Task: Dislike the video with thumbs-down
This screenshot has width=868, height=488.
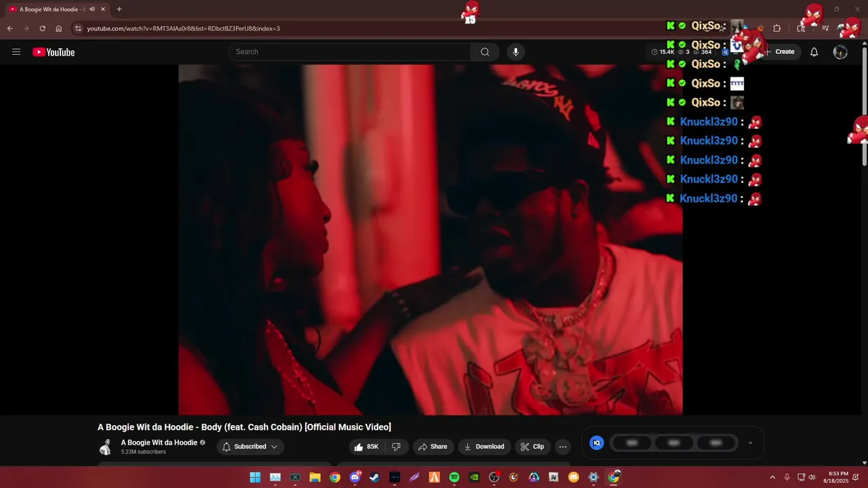Action: (x=396, y=447)
